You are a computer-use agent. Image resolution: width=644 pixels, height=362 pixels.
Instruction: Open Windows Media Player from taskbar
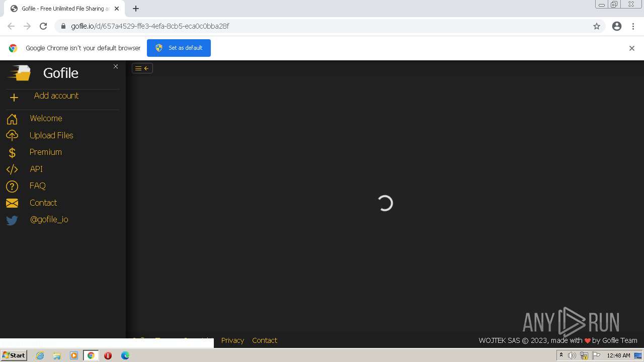74,355
